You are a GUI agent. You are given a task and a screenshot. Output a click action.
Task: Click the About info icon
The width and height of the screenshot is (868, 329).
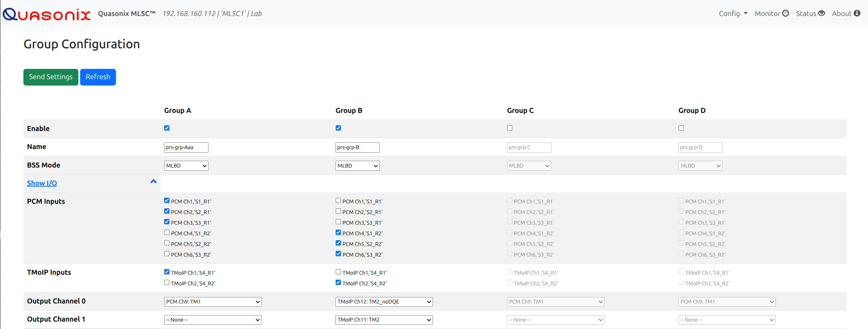857,13
